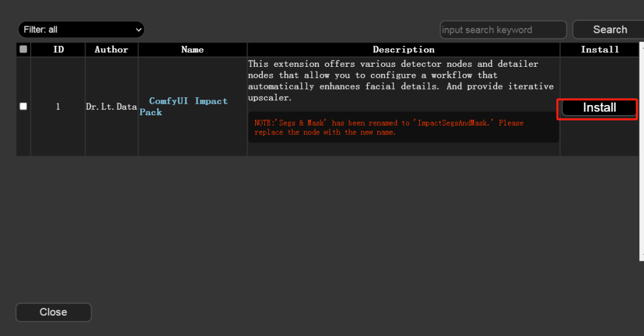Click the Name column header

[193, 50]
